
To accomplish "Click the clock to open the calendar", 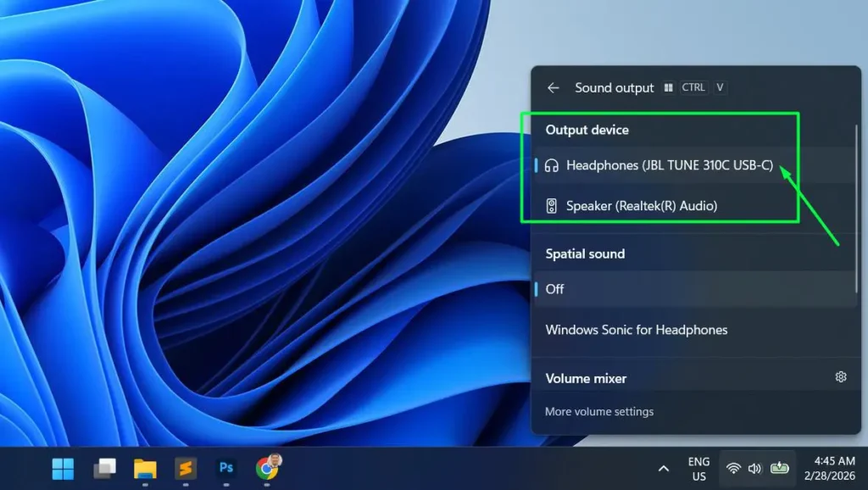I will (x=831, y=468).
